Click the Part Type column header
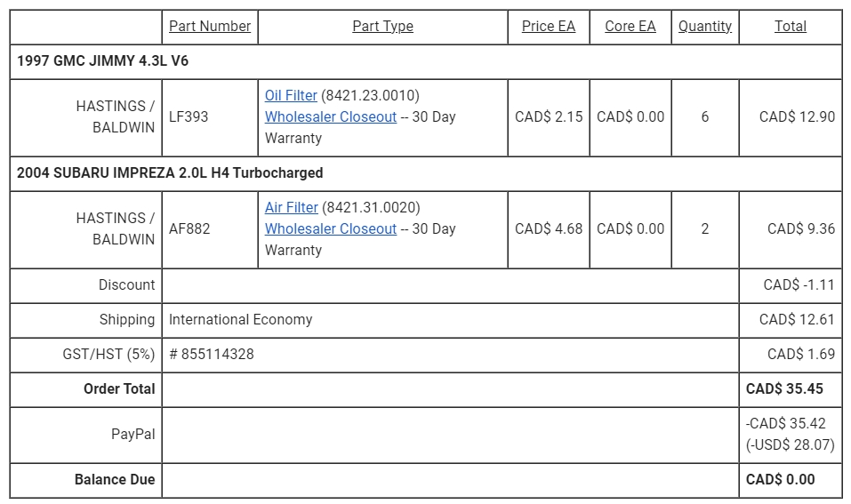The height and width of the screenshot is (504, 851). tap(382, 26)
